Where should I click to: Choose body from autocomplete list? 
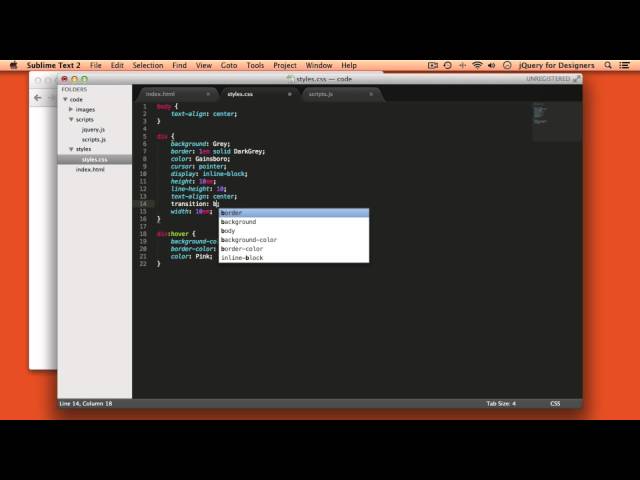tap(294, 231)
